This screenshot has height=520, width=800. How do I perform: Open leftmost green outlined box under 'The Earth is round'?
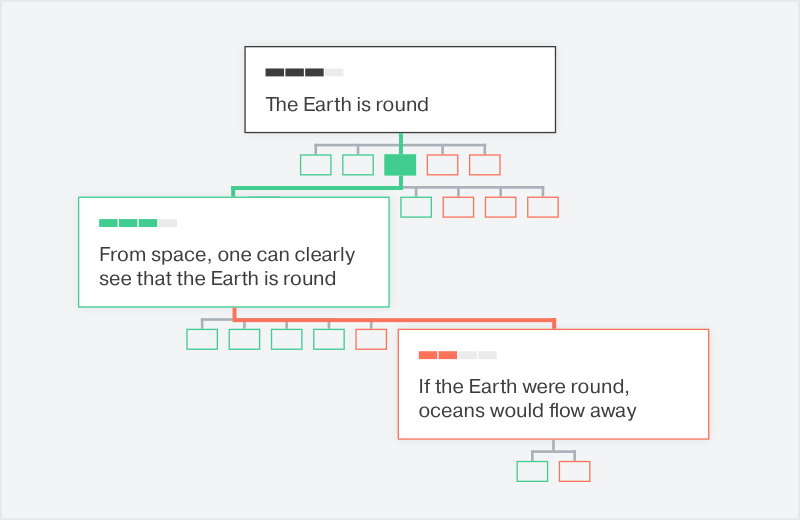(316, 165)
